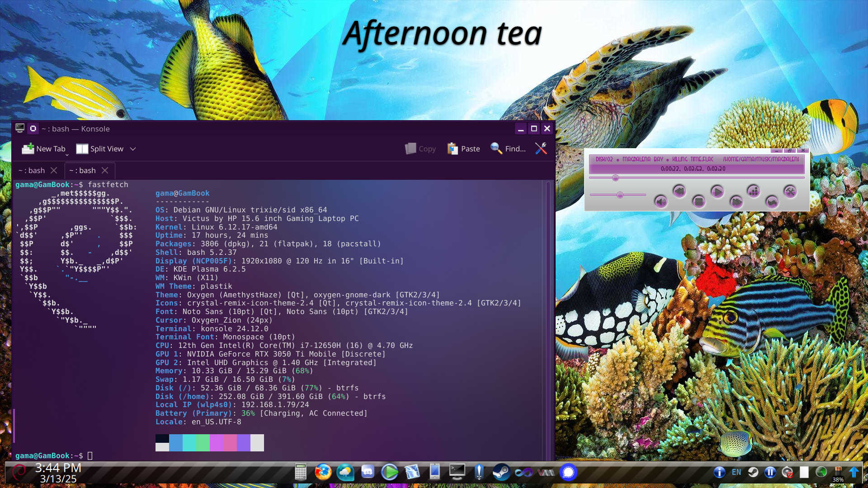Launch Firefox from the taskbar
Screen dimensions: 868x488
click(323, 472)
